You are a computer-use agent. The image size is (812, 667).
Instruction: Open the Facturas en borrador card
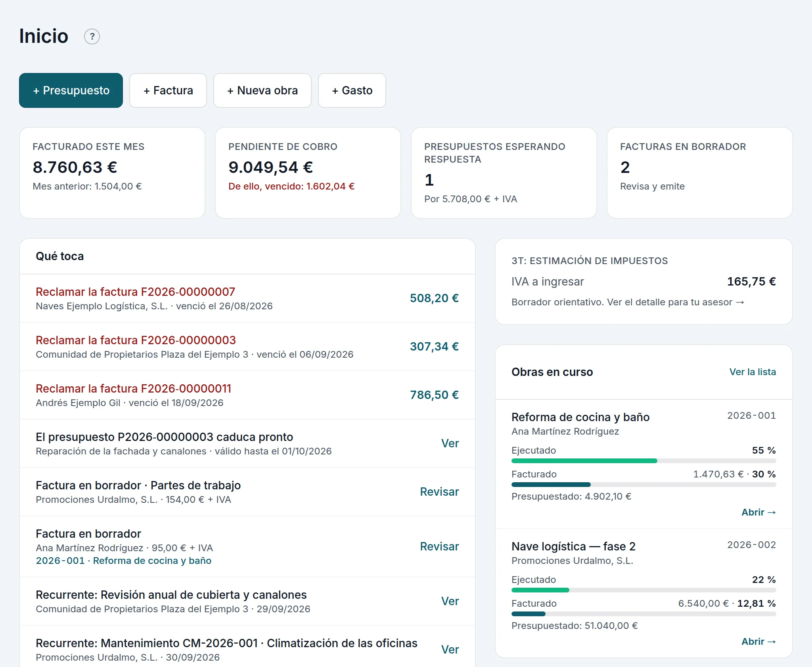(x=700, y=173)
